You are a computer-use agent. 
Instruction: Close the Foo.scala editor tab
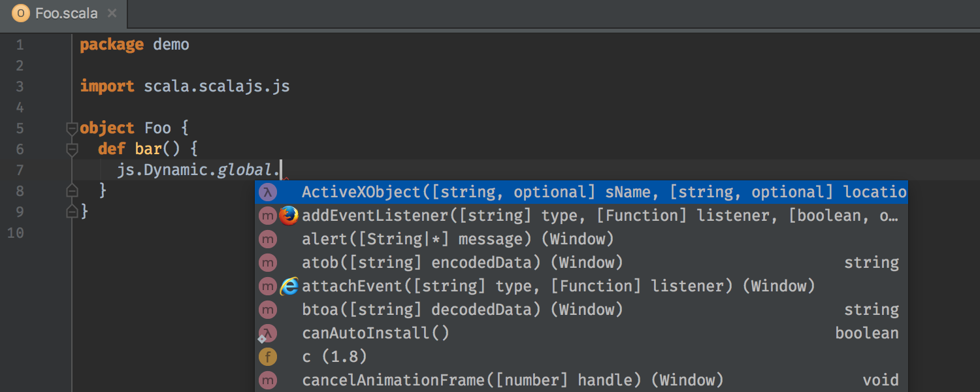coord(112,13)
